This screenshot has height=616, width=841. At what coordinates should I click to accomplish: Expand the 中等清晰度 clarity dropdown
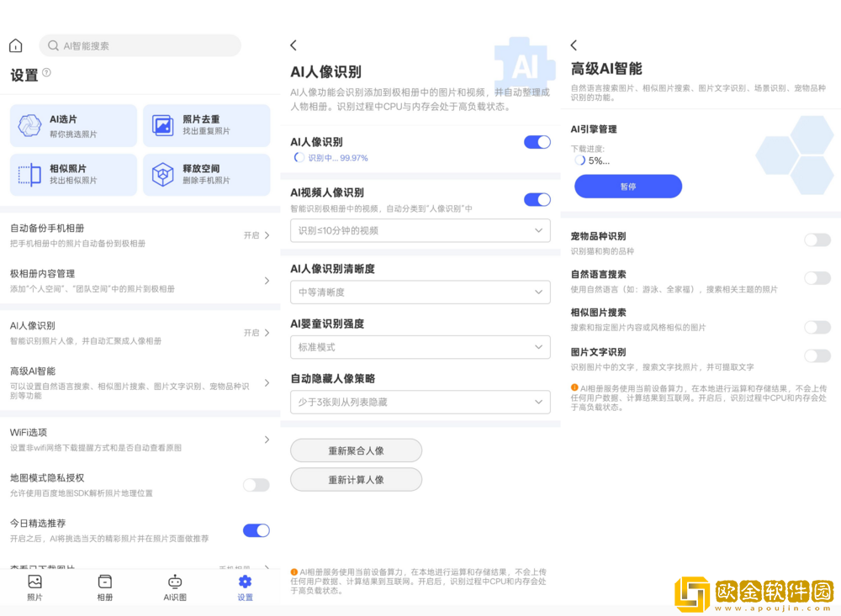[420, 292]
